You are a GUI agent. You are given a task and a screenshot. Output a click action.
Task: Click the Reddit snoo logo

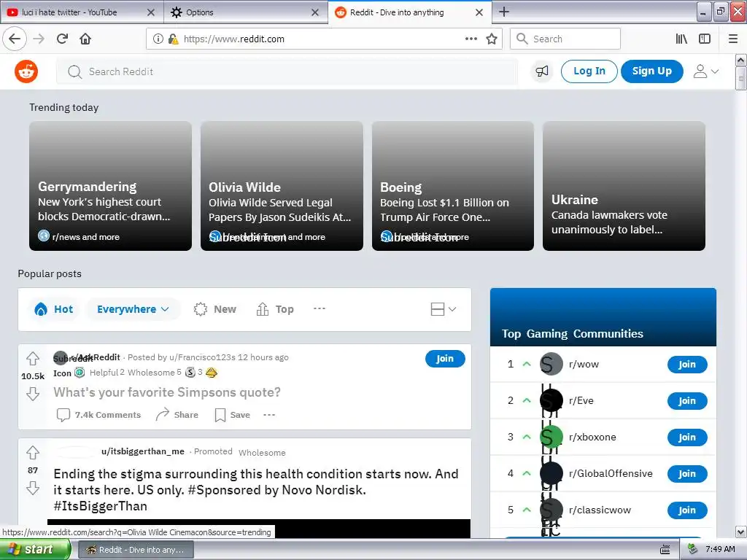pyautogui.click(x=26, y=72)
